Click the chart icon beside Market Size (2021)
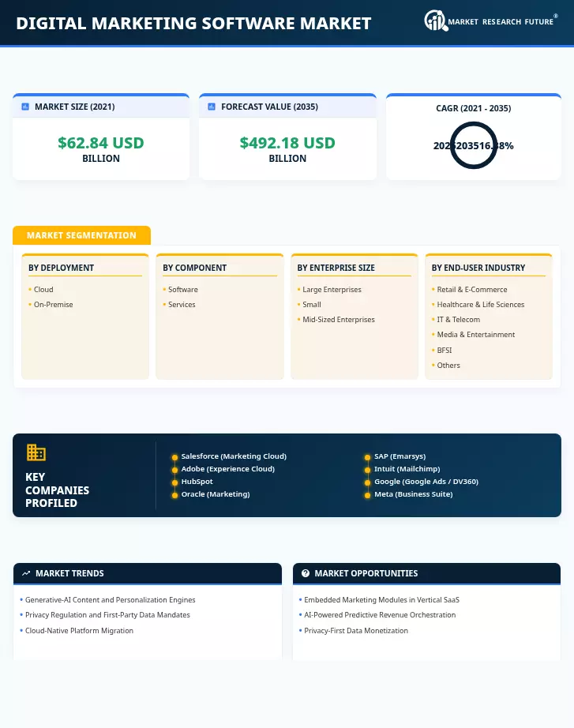Screen dimensions: 574x728 coord(25,107)
